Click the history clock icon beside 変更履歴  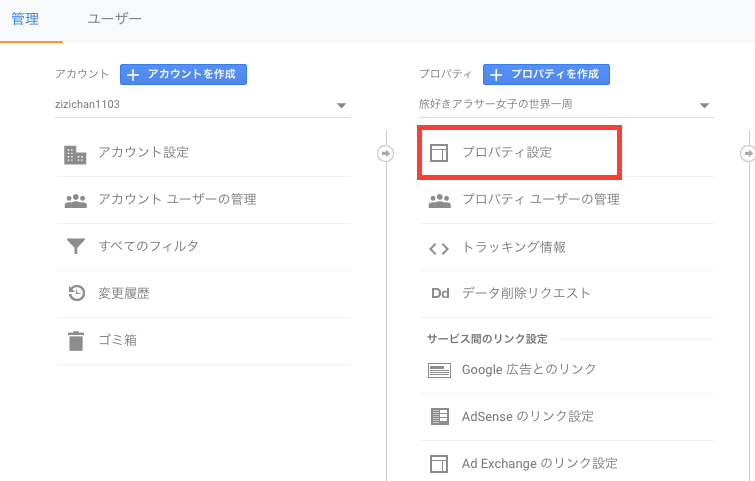77,293
